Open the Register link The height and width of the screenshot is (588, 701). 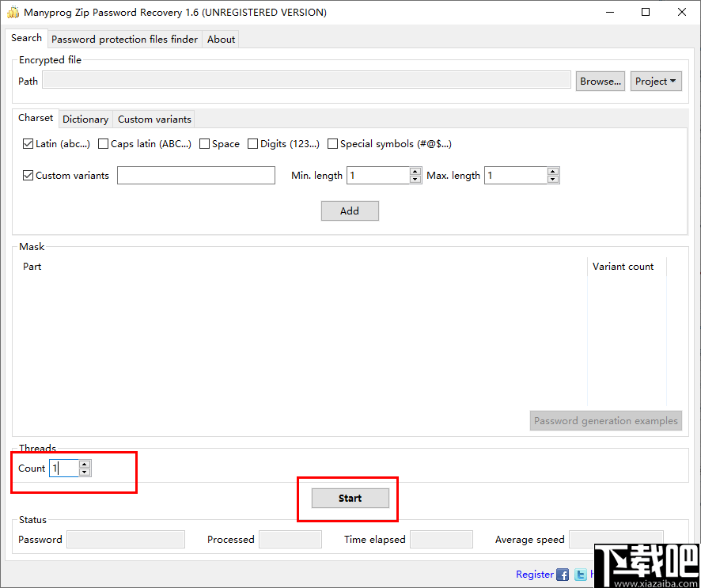pyautogui.click(x=534, y=574)
